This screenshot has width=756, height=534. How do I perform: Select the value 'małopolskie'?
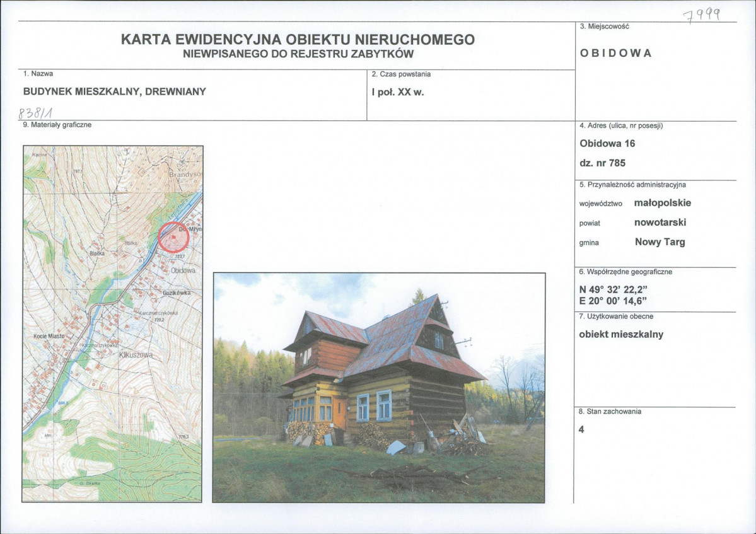663,203
